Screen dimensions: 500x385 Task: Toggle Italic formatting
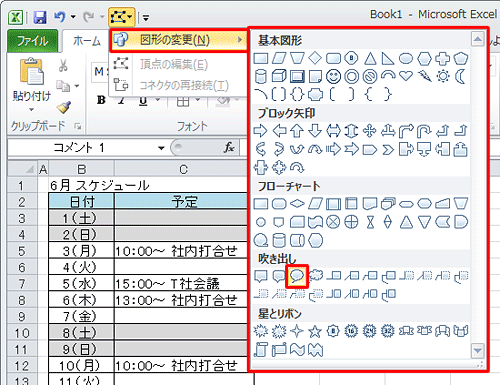click(122, 100)
